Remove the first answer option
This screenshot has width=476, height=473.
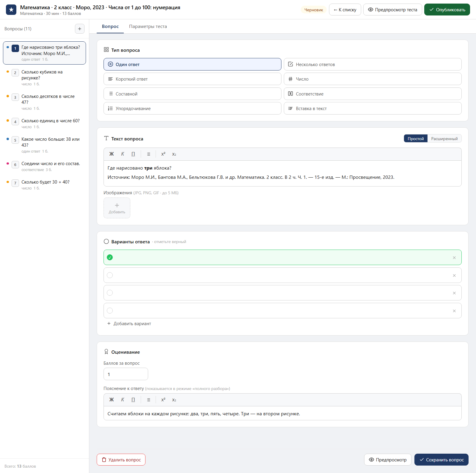454,258
